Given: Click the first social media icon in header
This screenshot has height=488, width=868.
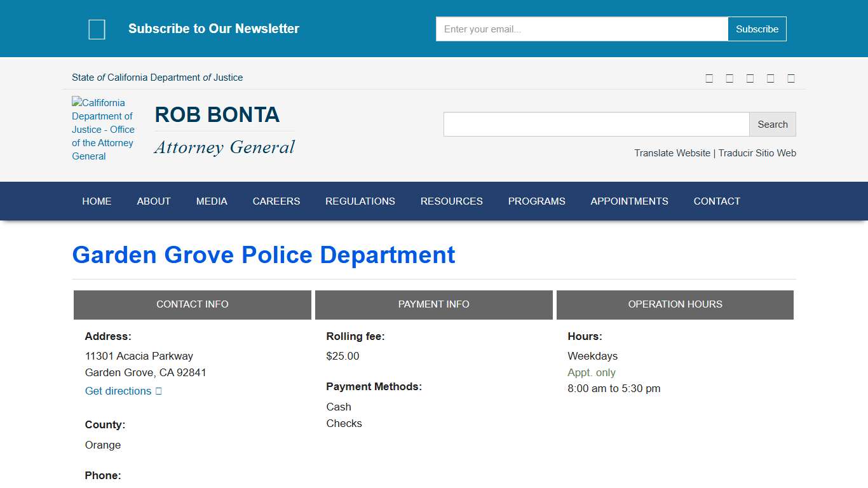Looking at the screenshot, I should 709,78.
